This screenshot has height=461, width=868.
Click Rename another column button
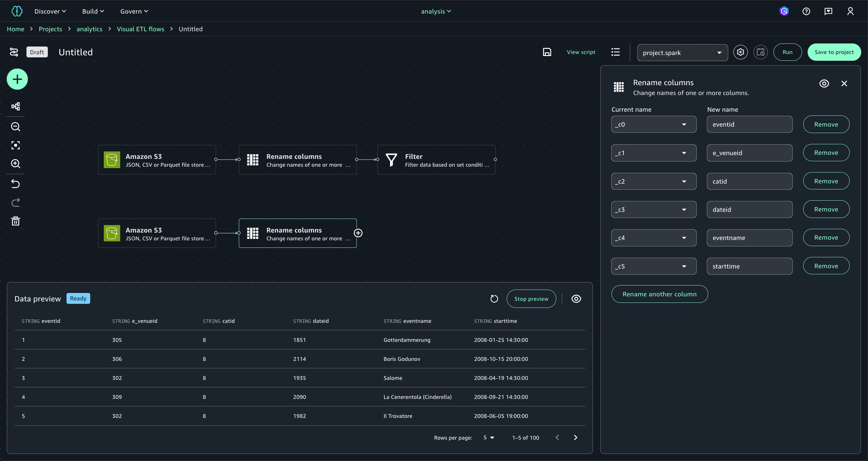point(659,294)
